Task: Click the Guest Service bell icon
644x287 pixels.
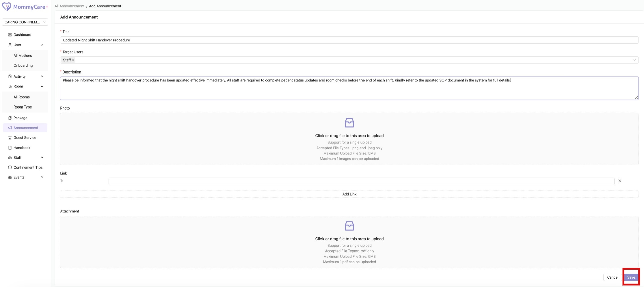Action: point(10,138)
